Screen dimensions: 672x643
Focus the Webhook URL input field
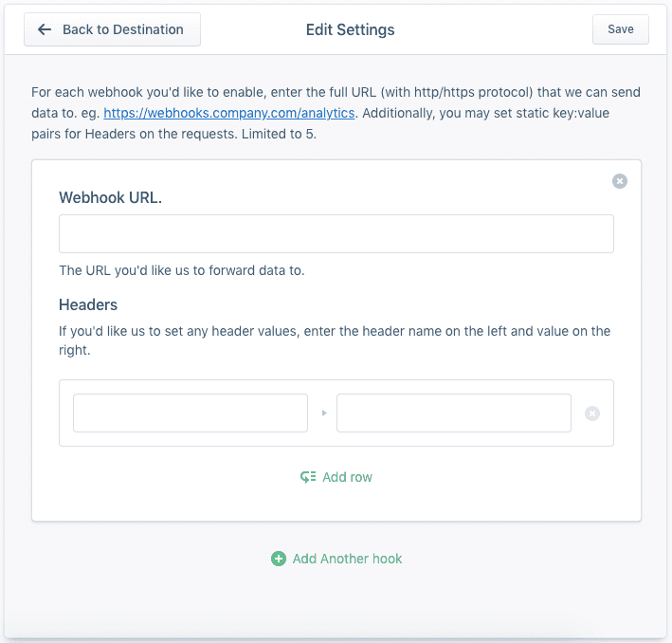click(x=336, y=233)
